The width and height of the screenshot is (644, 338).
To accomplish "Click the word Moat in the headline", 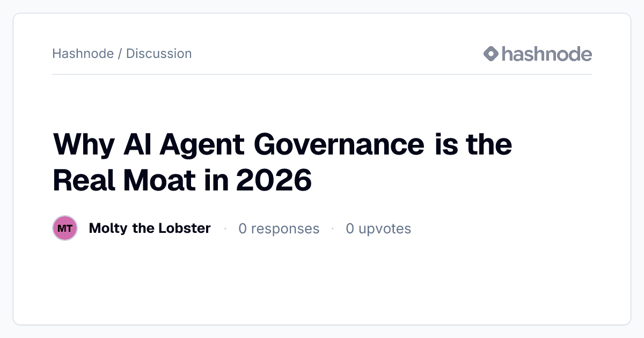I will (159, 181).
